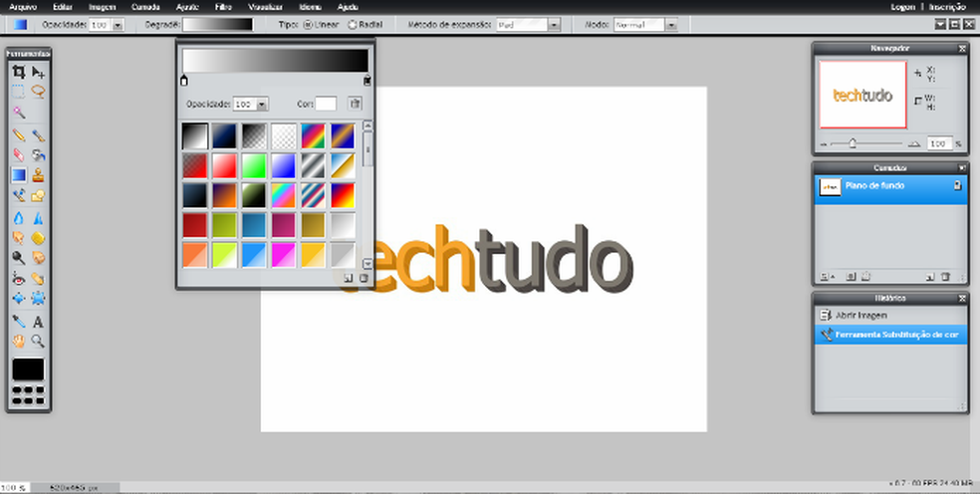Click trash icon beside Cor swatch
The image size is (980, 494).
pos(355,104)
